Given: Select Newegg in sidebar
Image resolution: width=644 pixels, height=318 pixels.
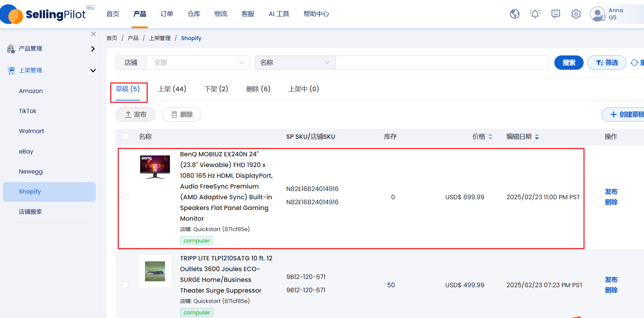Looking at the screenshot, I should 31,172.
